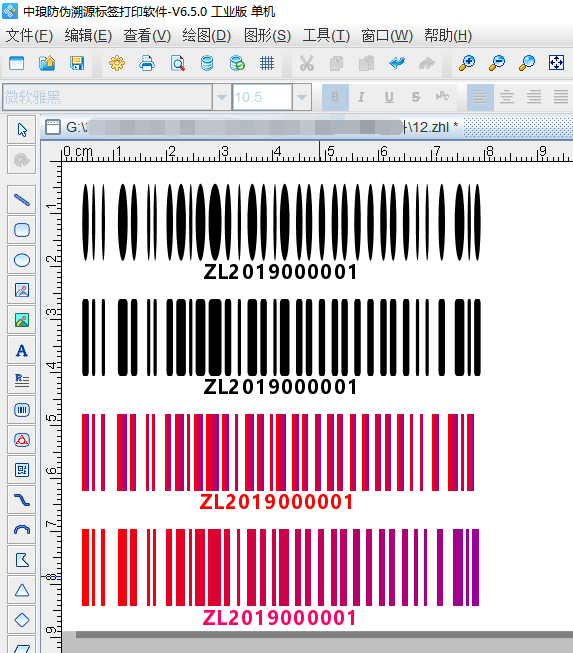Select the vector triangle-circle graphic tool
573x653 pixels.
point(22,440)
